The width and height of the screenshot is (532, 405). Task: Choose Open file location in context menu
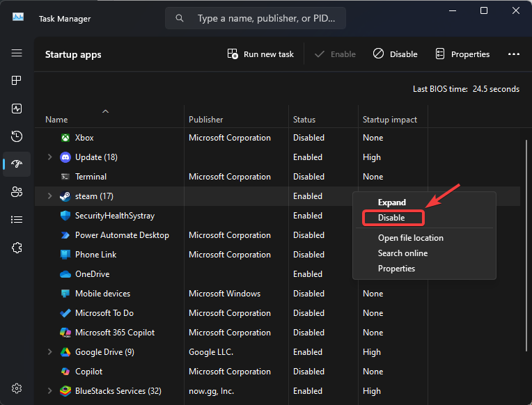[411, 238]
